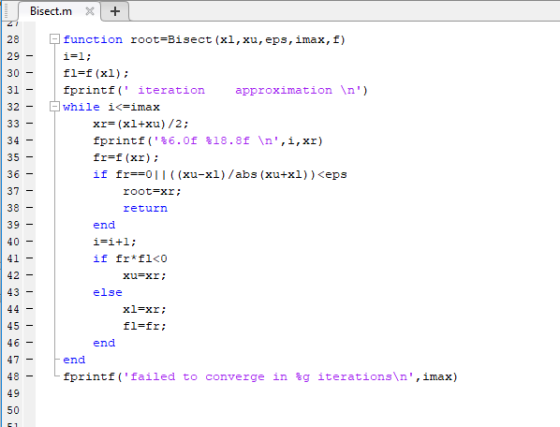Click 'imax' argument on line 48
The image size is (560, 427).
(x=437, y=377)
